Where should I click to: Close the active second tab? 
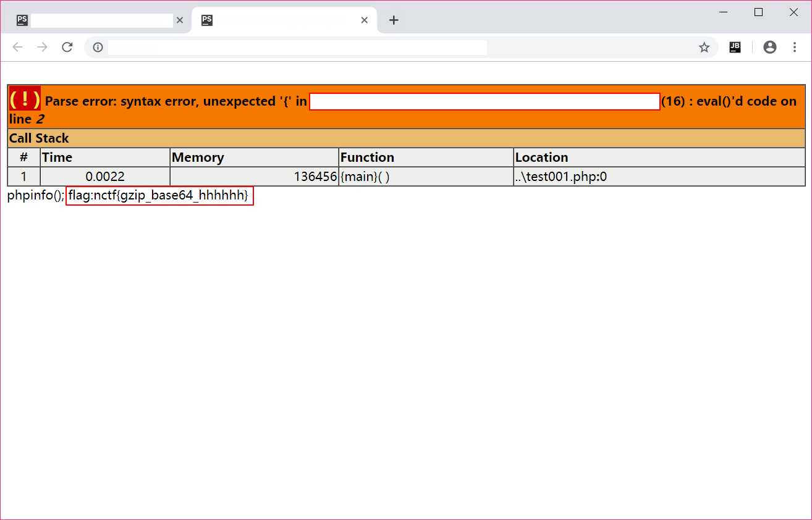coord(365,20)
